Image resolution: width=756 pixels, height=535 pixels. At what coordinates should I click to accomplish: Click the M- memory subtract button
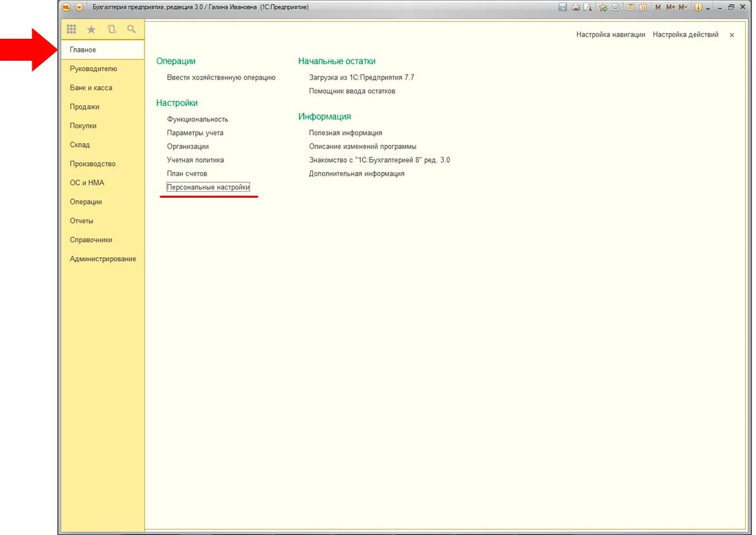coord(683,7)
